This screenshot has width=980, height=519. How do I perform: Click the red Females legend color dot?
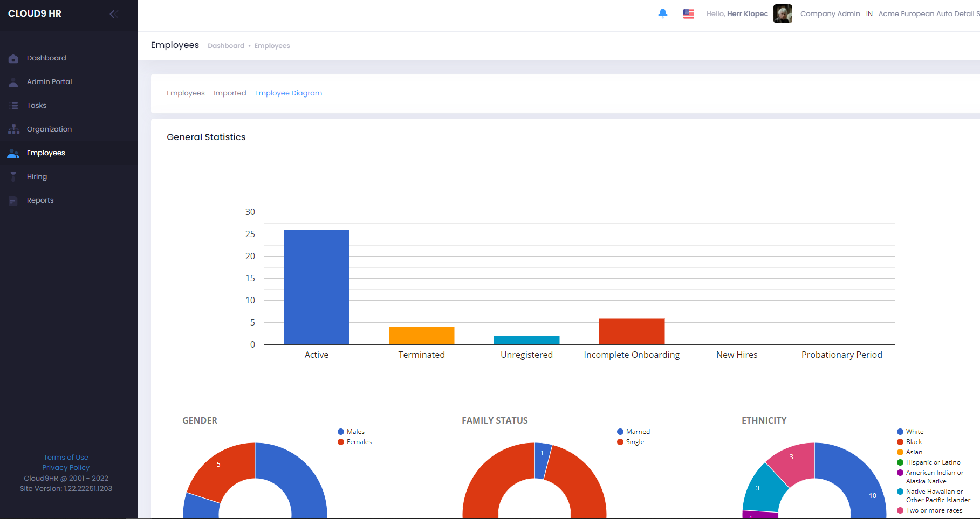pyautogui.click(x=340, y=441)
